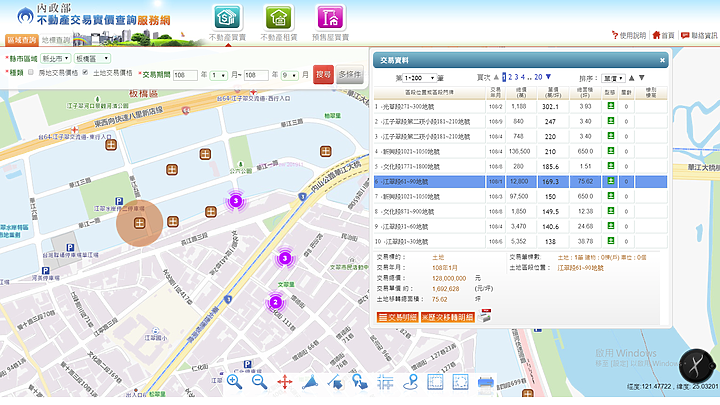Click the PDF print icon in details
720x405 pixels.
[484, 315]
